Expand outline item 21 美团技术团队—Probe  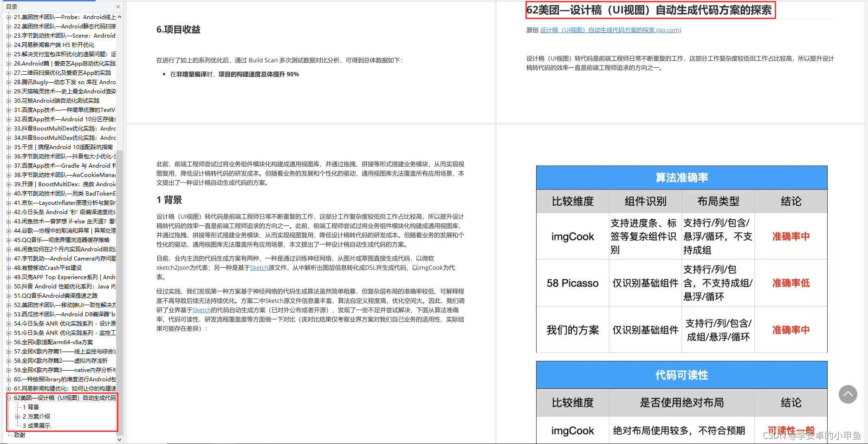[8, 17]
